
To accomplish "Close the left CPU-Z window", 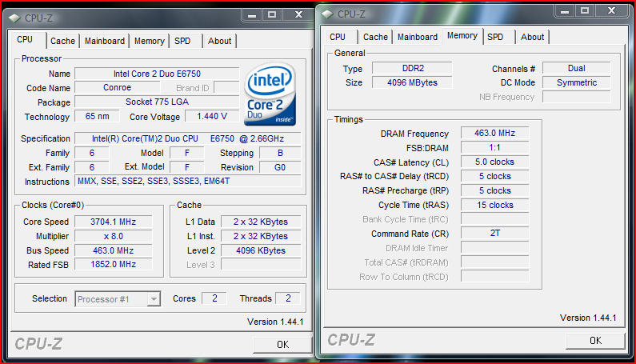I will coord(298,14).
